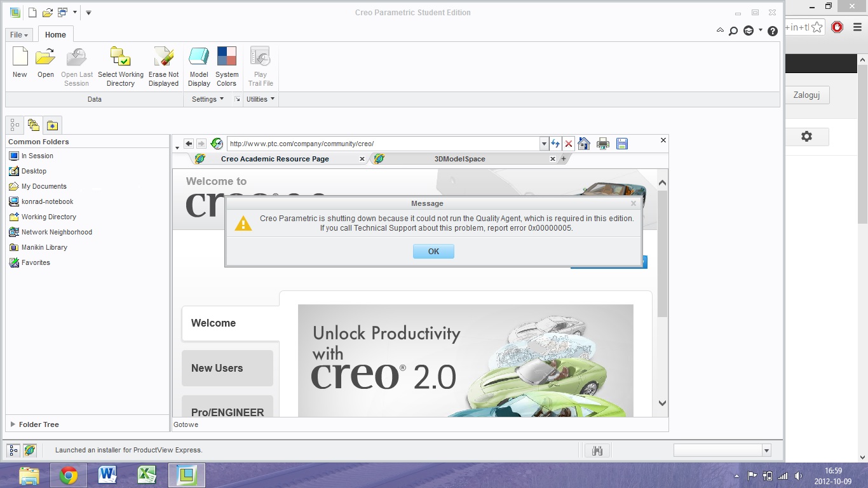Toggle browser display icon in status bar
Screen dimensions: 868x488
30,451
